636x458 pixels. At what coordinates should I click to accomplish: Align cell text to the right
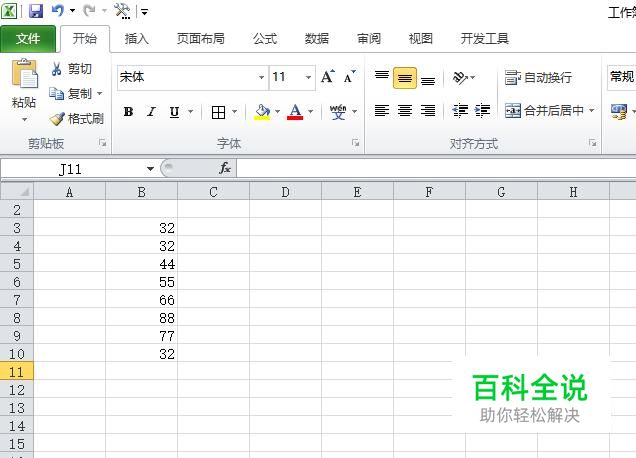click(x=428, y=111)
